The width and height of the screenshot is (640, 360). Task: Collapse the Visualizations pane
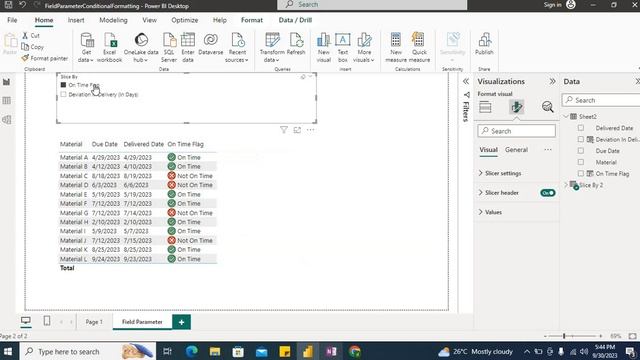pos(552,81)
